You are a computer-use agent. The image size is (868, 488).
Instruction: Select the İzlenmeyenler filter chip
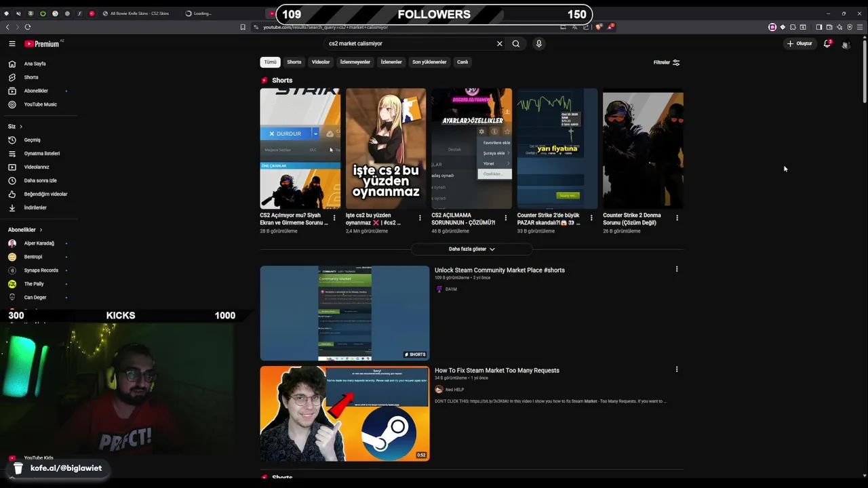tap(355, 62)
